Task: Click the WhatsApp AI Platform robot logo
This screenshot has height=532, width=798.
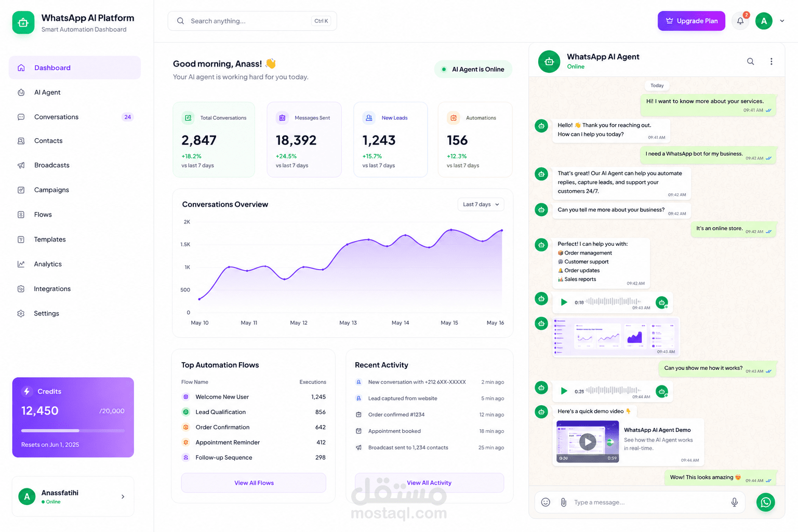Action: click(x=23, y=23)
